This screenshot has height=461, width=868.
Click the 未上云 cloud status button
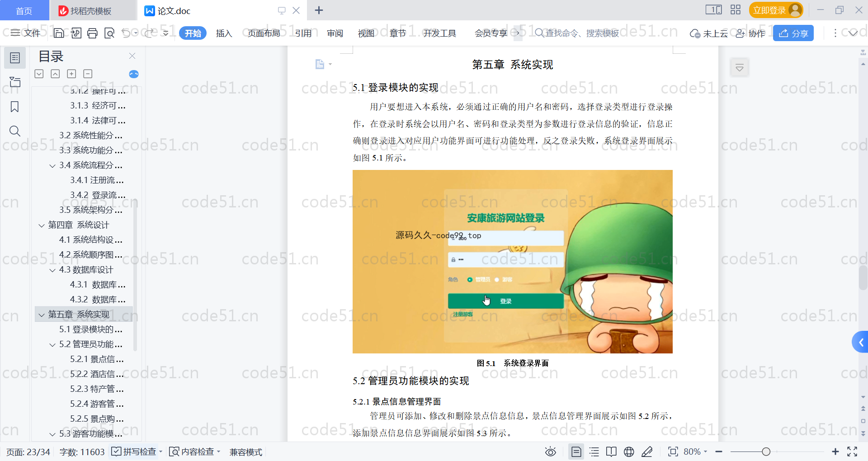click(709, 33)
